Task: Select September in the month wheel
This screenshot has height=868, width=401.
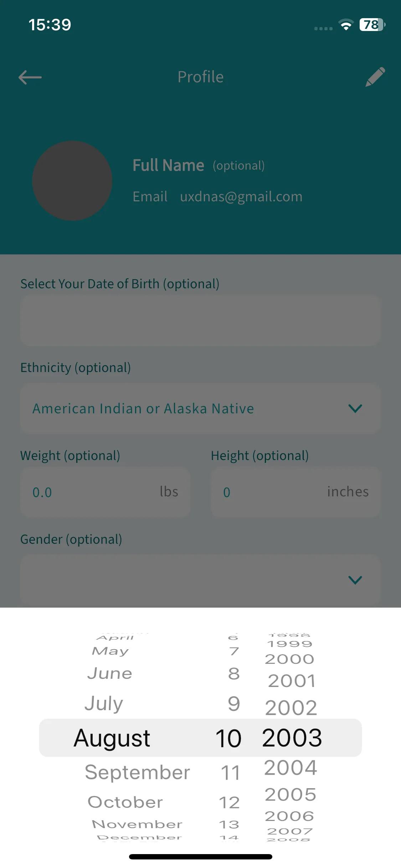Action: [x=137, y=773]
